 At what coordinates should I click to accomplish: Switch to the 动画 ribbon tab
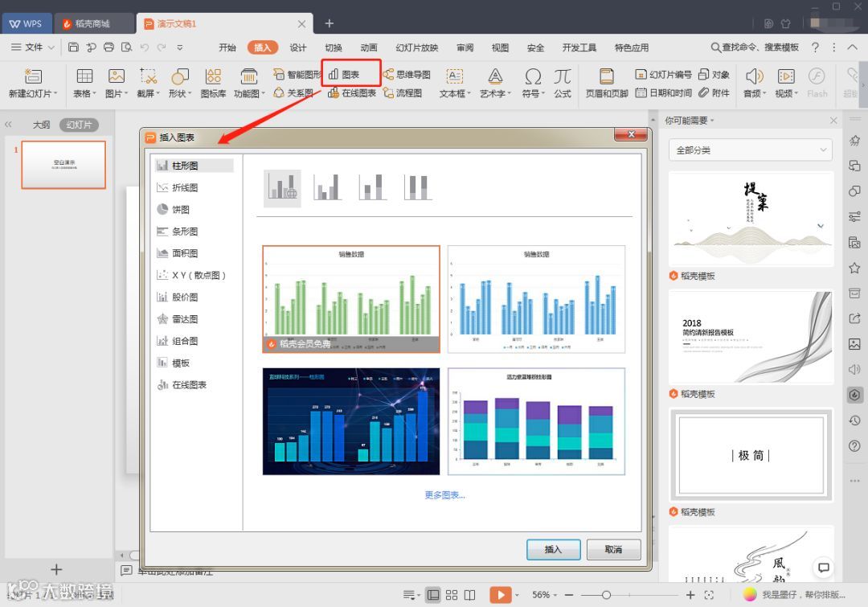coord(369,47)
